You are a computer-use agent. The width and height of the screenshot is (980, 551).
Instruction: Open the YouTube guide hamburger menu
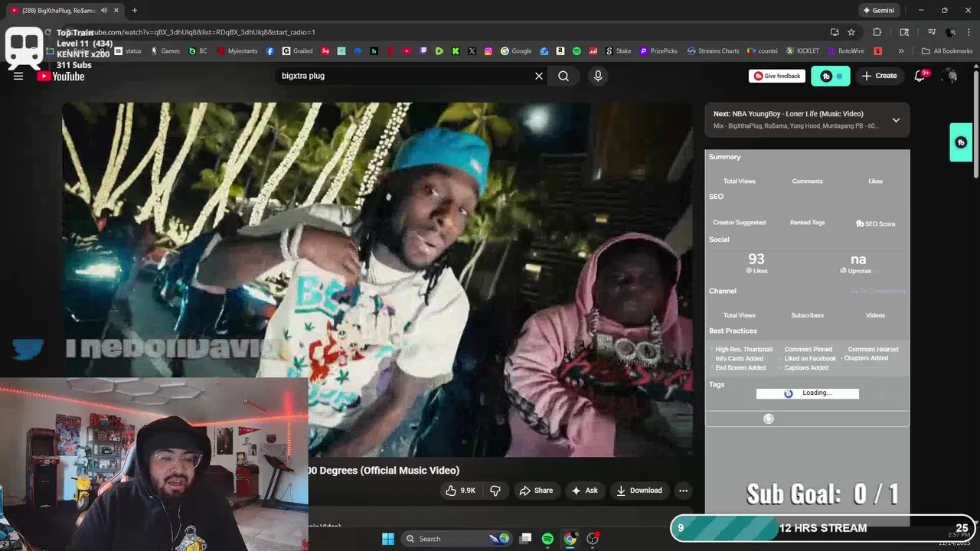coord(18,76)
